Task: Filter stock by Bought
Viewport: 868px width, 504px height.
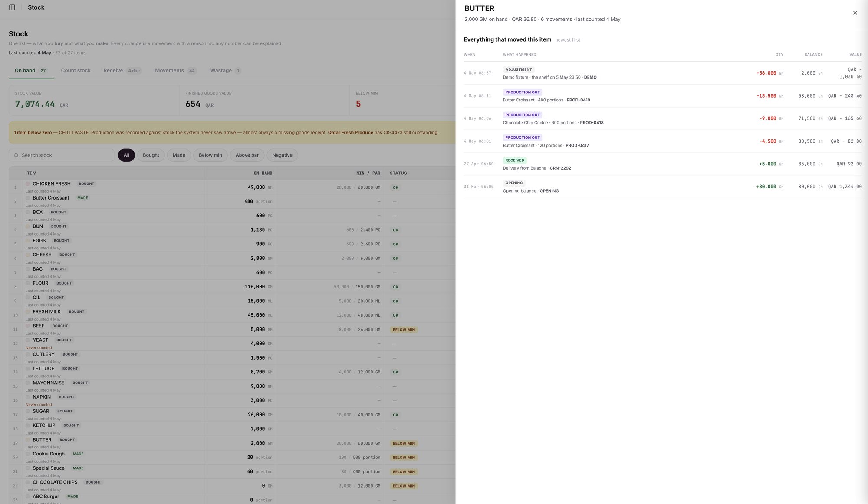Action: pyautogui.click(x=151, y=155)
